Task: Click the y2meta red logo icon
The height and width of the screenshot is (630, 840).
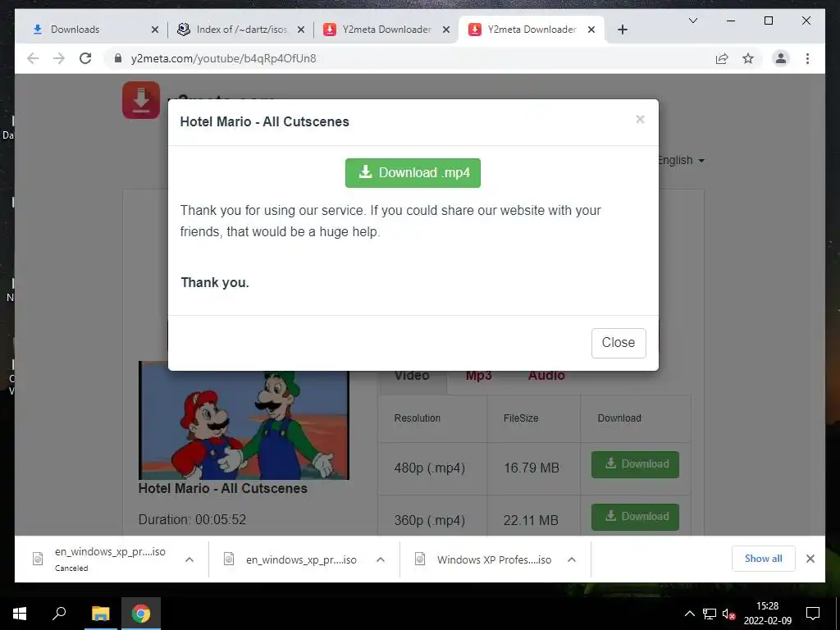Action: click(141, 100)
